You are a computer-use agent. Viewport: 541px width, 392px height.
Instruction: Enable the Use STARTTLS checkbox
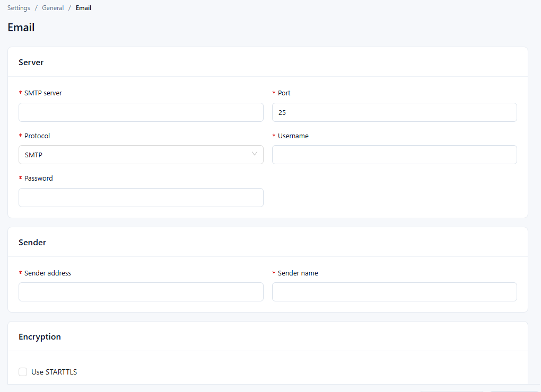(x=23, y=372)
